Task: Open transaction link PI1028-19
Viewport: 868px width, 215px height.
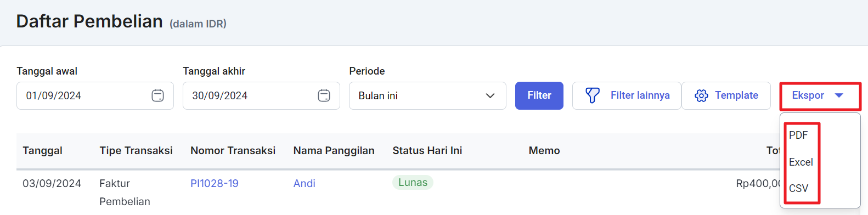Action: 215,183
